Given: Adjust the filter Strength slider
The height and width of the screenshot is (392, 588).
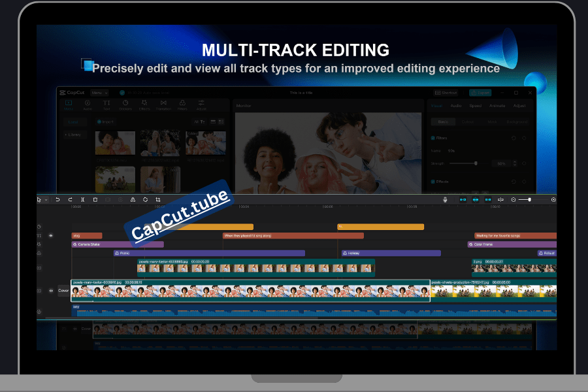Looking at the screenshot, I should click(476, 163).
